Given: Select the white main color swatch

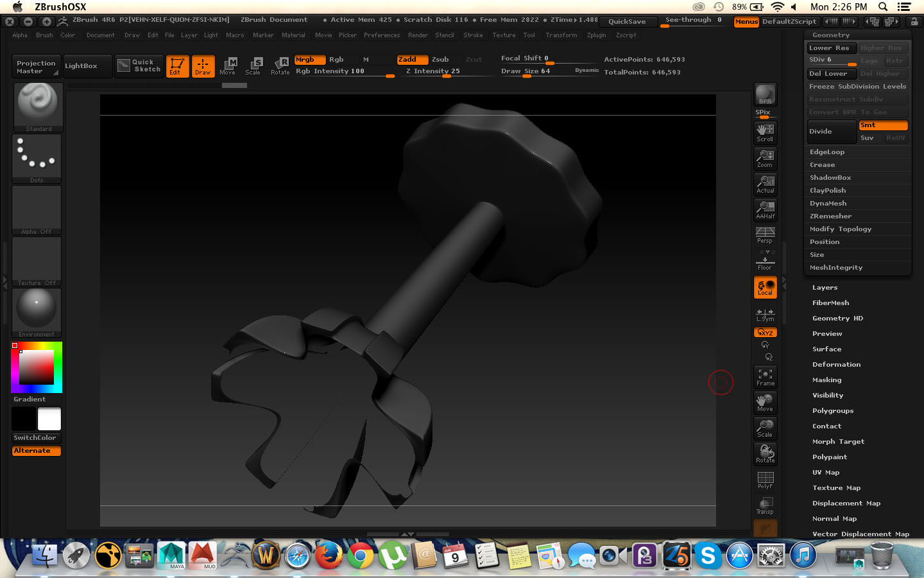Looking at the screenshot, I should point(49,419).
